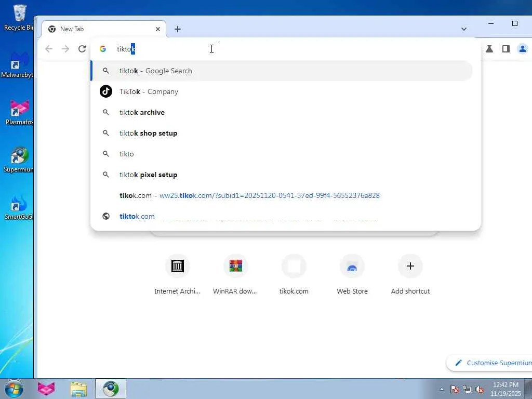532x399 pixels.
Task: Click the muted volume tray icon
Action: 480,389
